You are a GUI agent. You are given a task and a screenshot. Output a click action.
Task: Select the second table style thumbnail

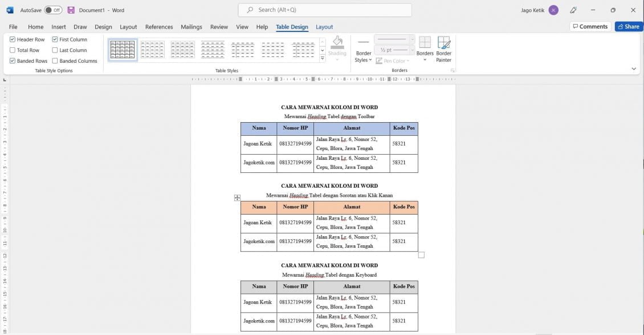click(x=152, y=50)
